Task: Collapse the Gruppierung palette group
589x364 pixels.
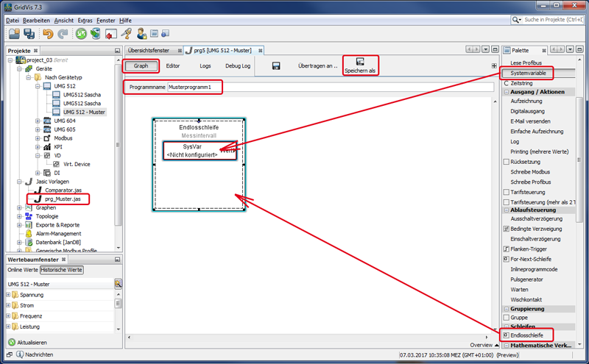Action: click(507, 309)
